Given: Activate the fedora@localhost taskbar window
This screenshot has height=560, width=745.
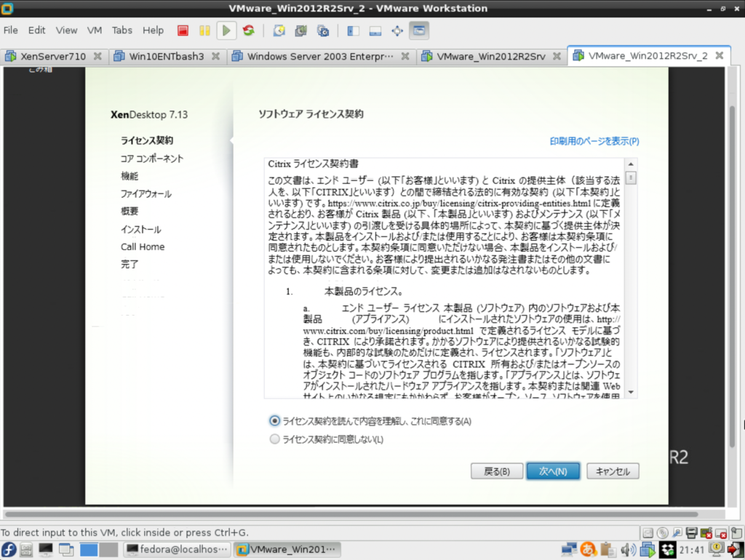Looking at the screenshot, I should pos(178,550).
